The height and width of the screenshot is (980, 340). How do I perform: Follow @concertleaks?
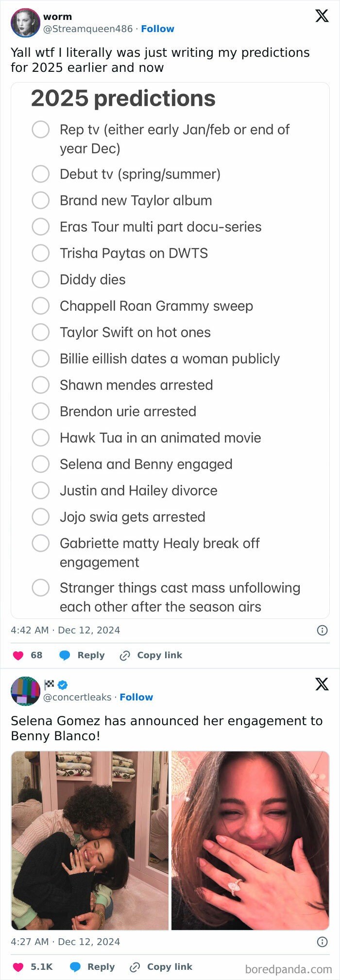[x=136, y=697]
